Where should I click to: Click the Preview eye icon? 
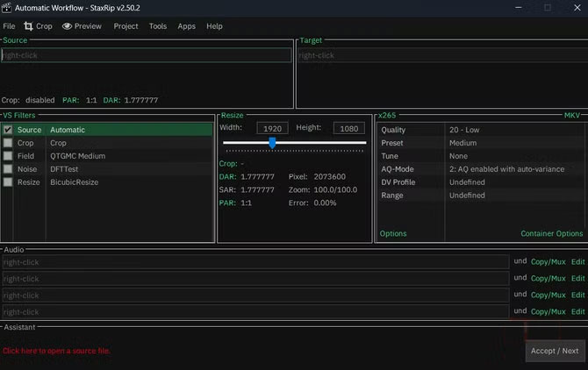coord(67,26)
